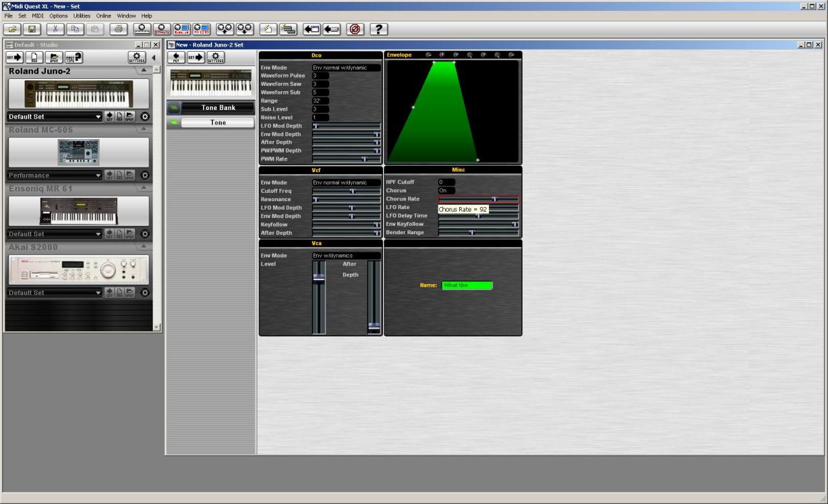The height and width of the screenshot is (504, 828).
Task: Select the Tone button
Action: point(218,122)
